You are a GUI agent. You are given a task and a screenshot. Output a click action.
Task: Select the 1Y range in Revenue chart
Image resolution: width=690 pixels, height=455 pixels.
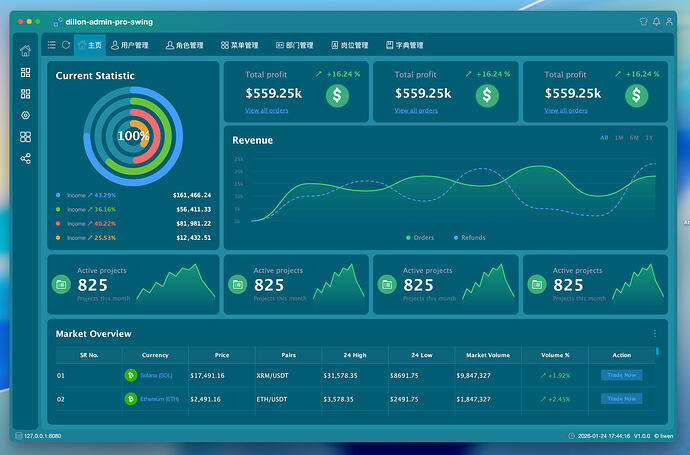click(x=650, y=138)
